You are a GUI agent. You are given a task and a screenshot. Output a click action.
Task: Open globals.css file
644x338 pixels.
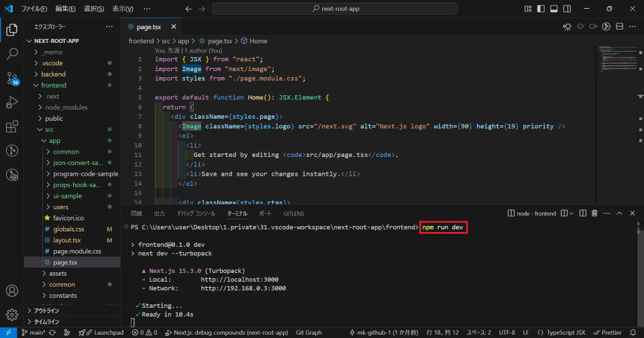[x=72, y=229]
